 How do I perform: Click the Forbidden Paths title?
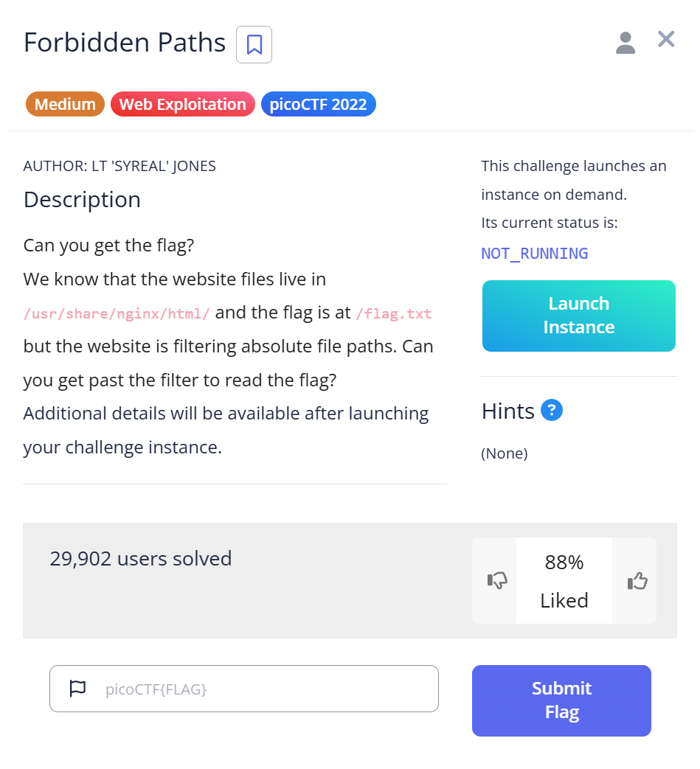(x=125, y=43)
